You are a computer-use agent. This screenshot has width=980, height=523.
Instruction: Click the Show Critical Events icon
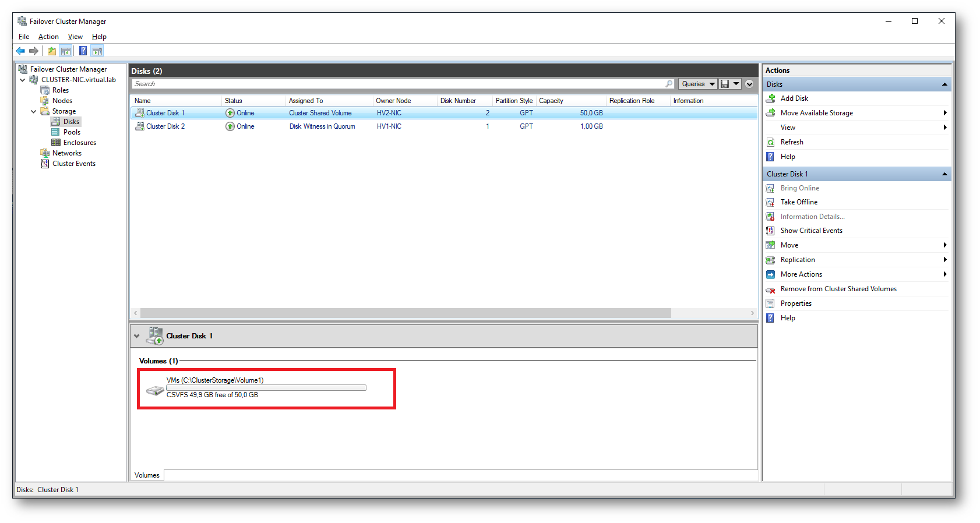pos(770,231)
